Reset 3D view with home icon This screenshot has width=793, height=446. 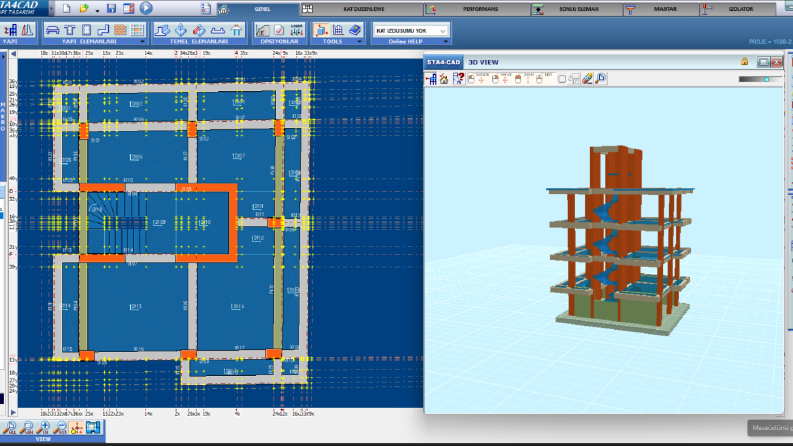click(444, 79)
